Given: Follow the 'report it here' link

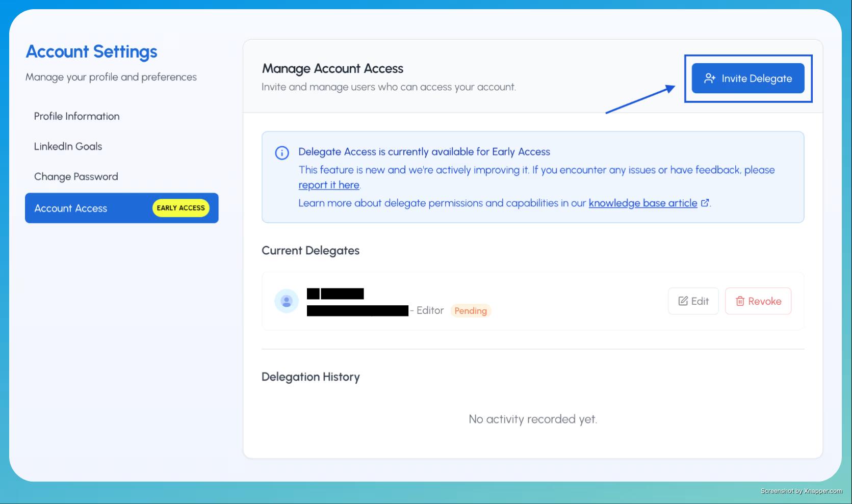Looking at the screenshot, I should tap(329, 185).
